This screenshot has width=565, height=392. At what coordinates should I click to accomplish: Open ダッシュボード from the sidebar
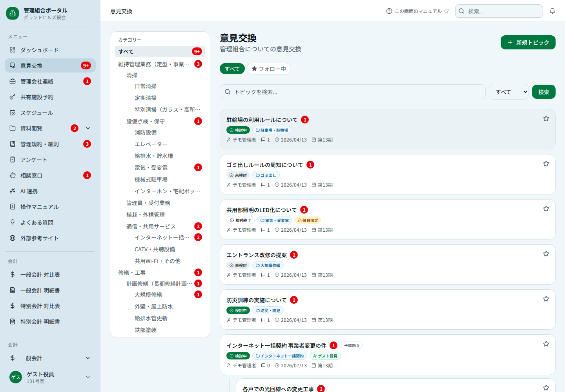pos(50,50)
